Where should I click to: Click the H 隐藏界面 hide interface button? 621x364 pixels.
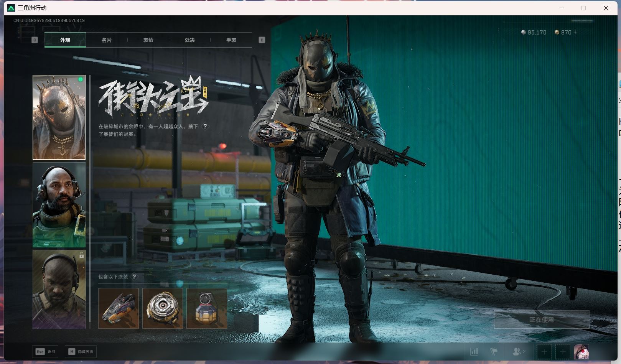click(81, 351)
